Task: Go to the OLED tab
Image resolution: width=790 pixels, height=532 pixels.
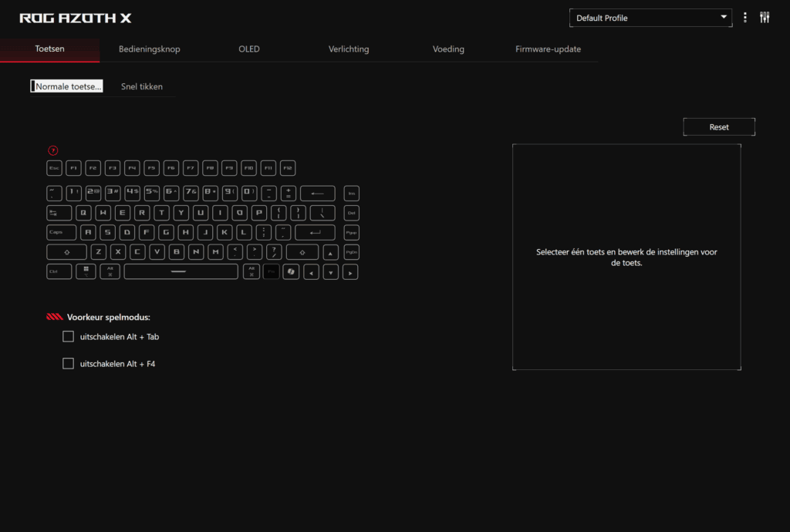Action: (249, 49)
